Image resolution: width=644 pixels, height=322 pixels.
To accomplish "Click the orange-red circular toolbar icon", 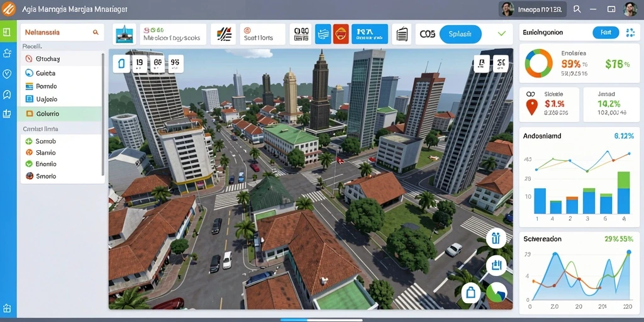I will pyautogui.click(x=340, y=34).
